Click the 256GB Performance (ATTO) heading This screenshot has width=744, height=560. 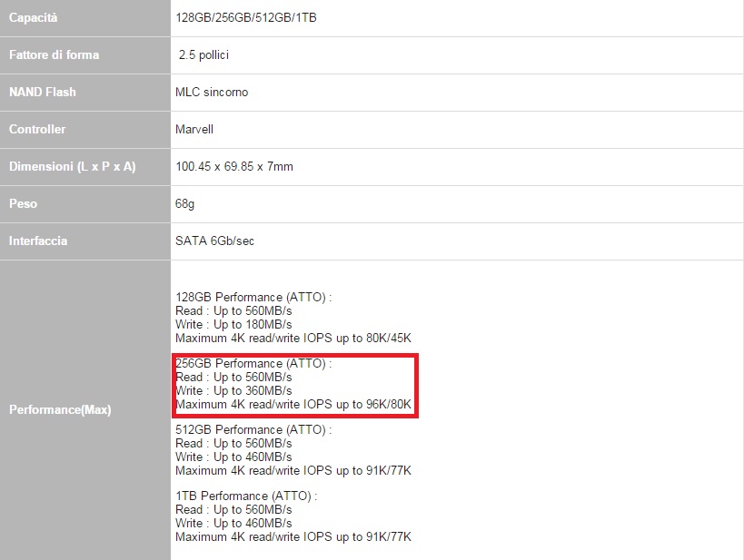click(x=253, y=363)
